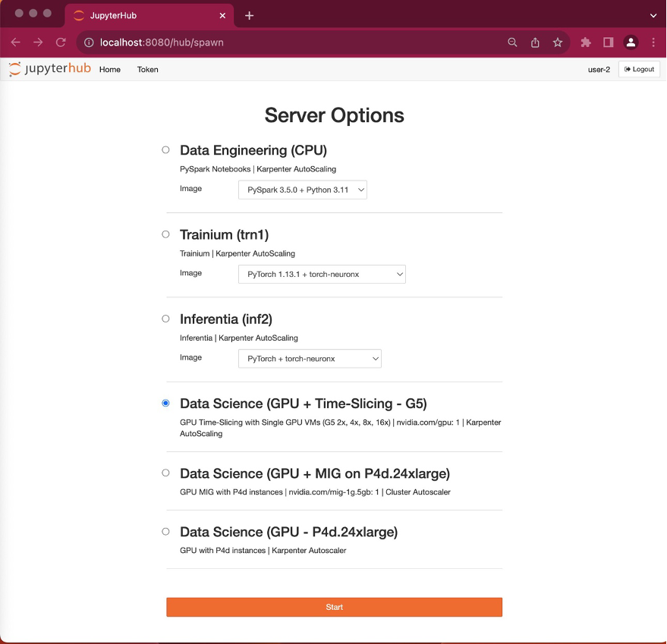The width and height of the screenshot is (667, 644).
Task: Select the Data Engineering (CPU) option
Action: (165, 149)
